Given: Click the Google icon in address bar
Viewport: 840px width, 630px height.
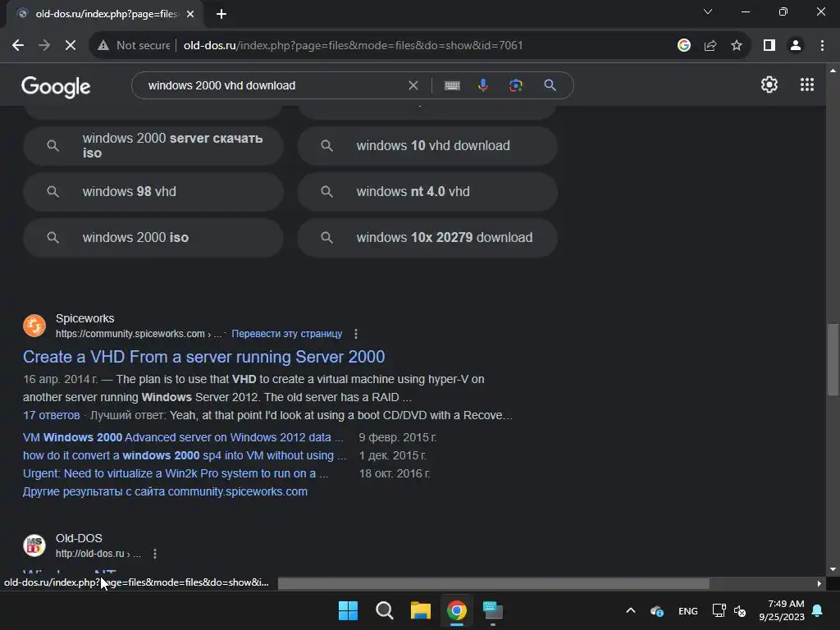Looking at the screenshot, I should click(x=683, y=46).
